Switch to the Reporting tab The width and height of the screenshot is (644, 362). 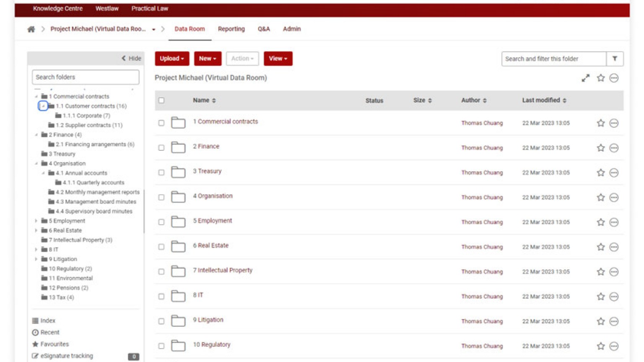click(231, 29)
